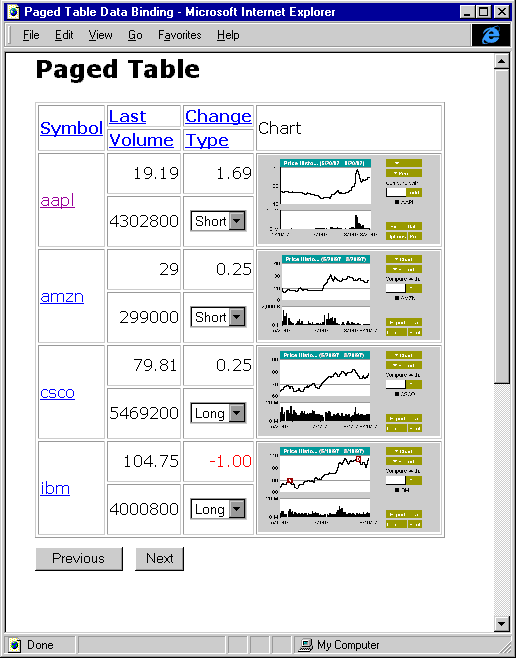Open the ibm price history chart
This screenshot has width=516, height=658.
click(349, 488)
